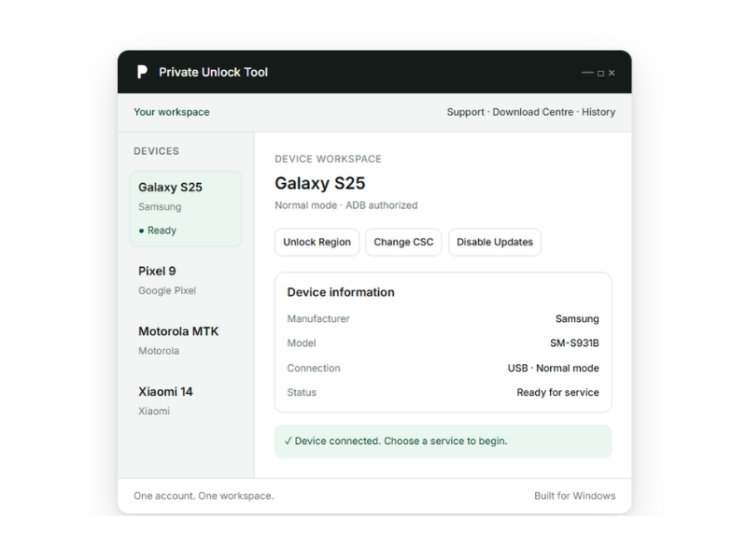Click the Device information heading

(341, 292)
